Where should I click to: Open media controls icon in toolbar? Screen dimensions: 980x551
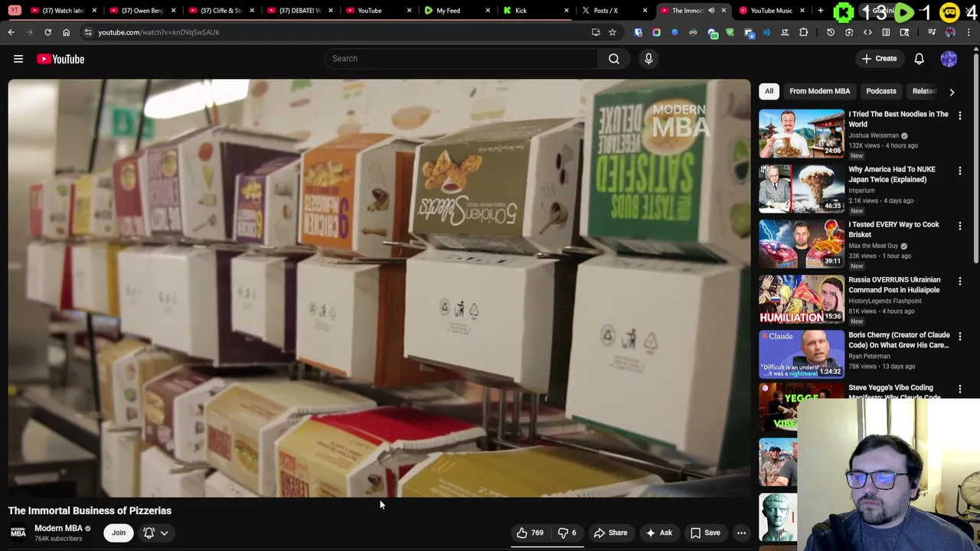click(932, 32)
